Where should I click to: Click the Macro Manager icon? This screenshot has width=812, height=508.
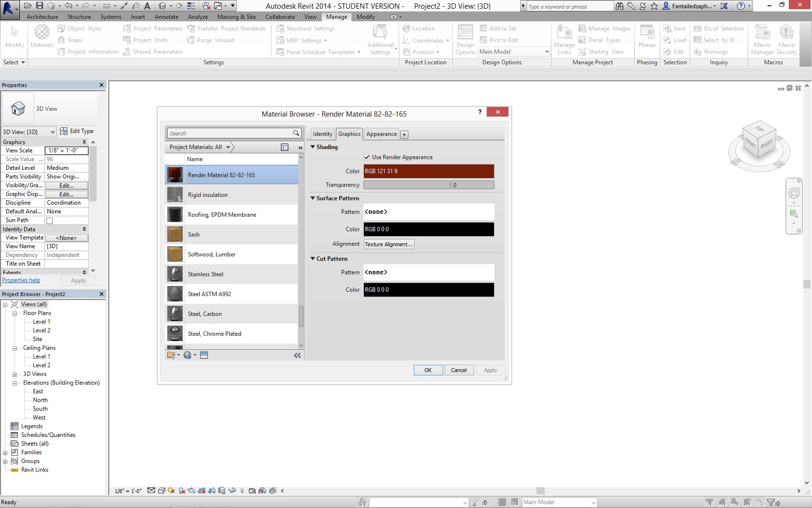point(762,32)
